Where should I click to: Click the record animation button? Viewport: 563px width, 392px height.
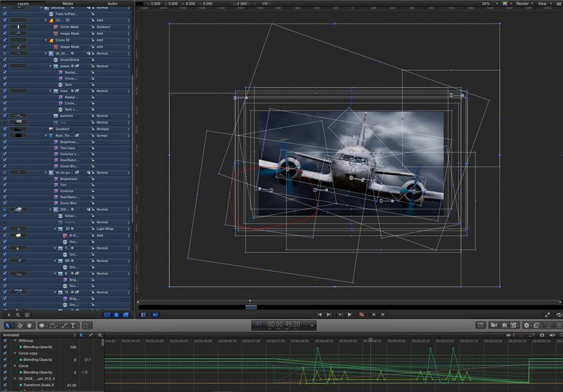pos(361,315)
